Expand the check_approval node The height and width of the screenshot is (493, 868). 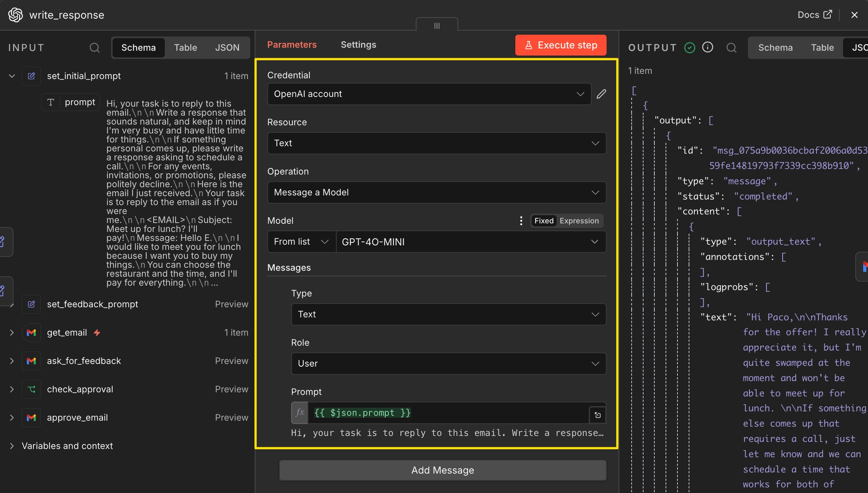pyautogui.click(x=12, y=389)
